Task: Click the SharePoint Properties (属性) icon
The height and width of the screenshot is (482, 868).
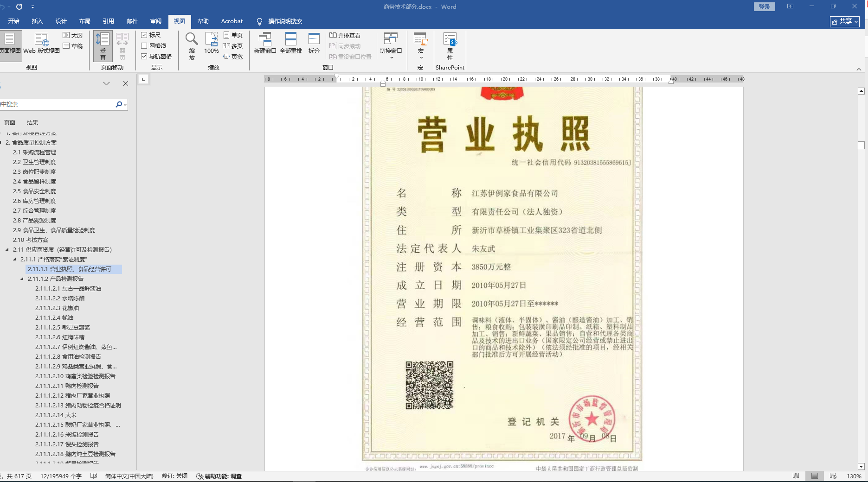Action: [x=450, y=45]
